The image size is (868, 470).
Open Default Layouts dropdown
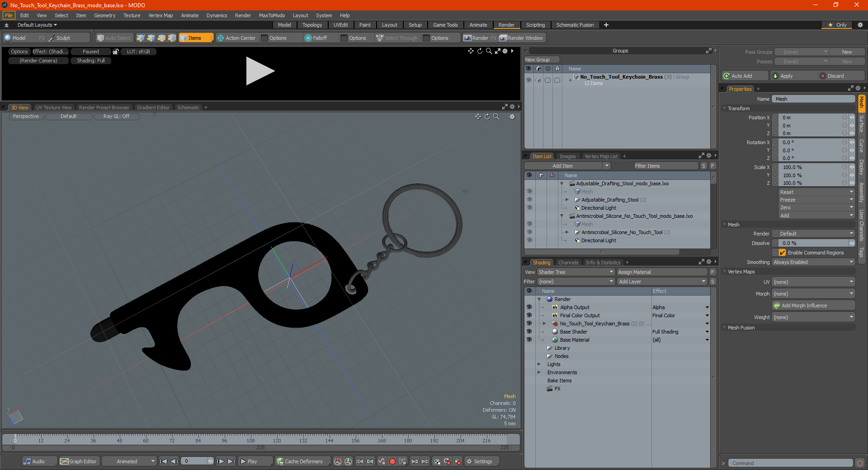pos(37,25)
